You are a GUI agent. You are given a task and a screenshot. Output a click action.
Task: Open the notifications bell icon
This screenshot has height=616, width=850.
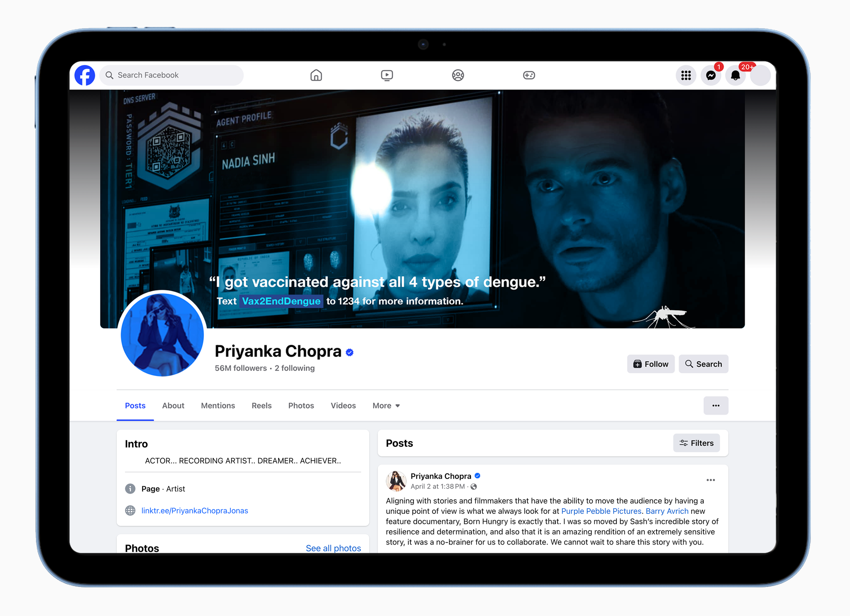[x=735, y=75]
